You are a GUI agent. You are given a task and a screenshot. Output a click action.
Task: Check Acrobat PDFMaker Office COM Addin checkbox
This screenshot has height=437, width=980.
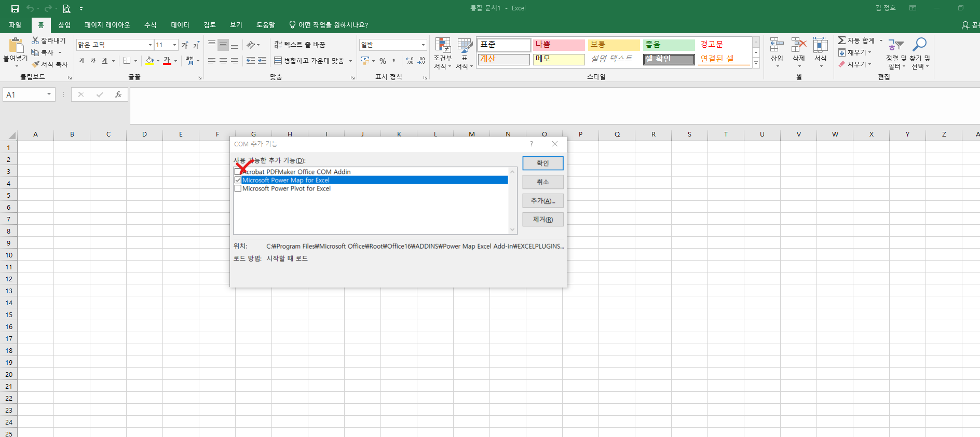click(238, 172)
